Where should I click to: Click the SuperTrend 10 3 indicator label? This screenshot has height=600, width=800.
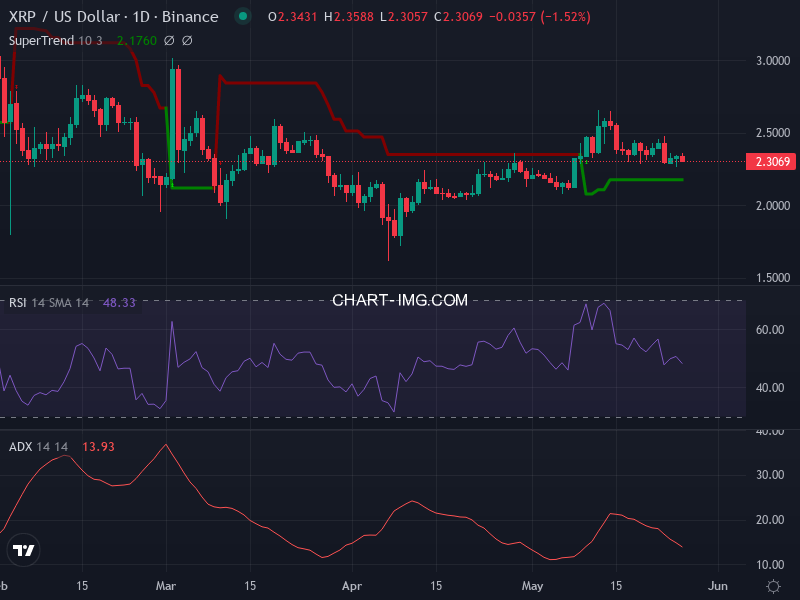56,41
